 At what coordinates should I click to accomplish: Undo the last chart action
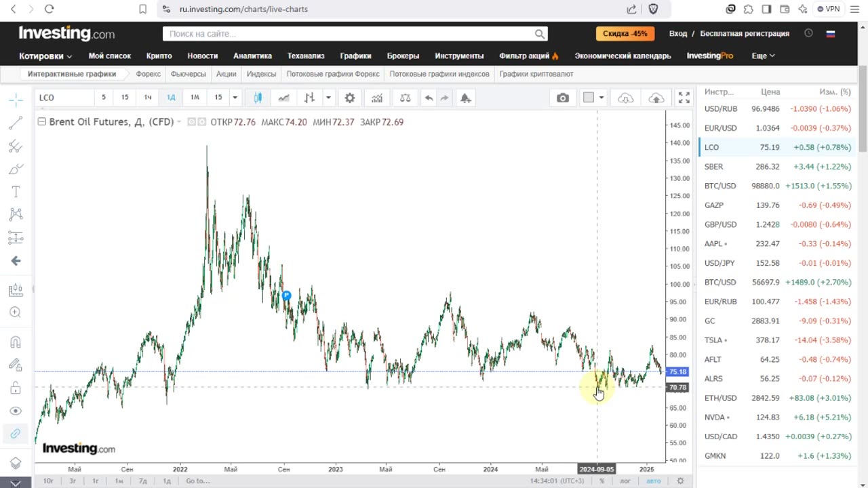tap(429, 98)
